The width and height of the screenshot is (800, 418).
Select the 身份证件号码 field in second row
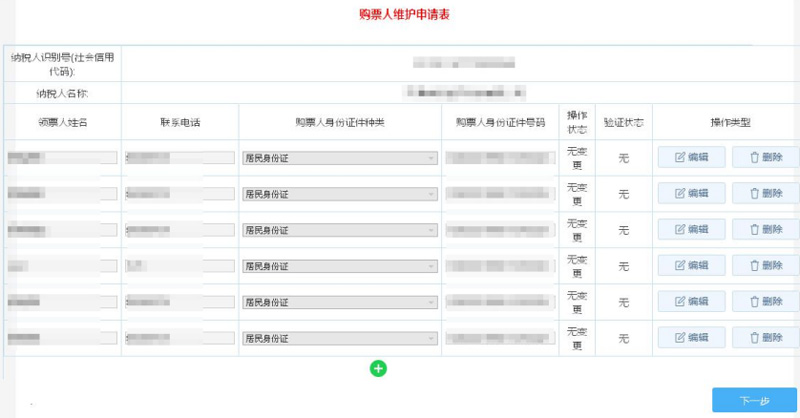point(500,193)
